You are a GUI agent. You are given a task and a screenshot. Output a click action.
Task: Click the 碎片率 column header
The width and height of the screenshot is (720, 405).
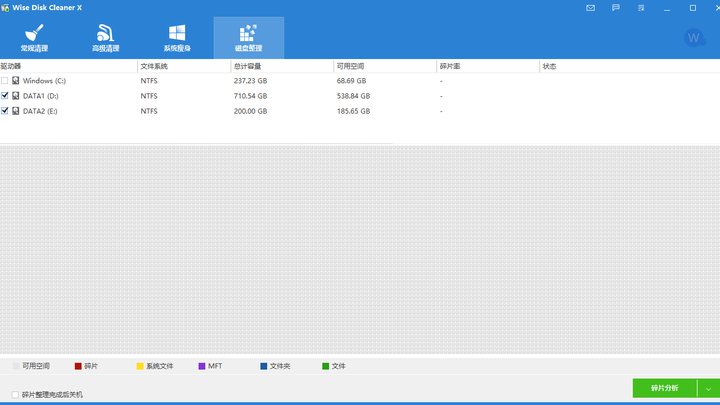(x=488, y=66)
